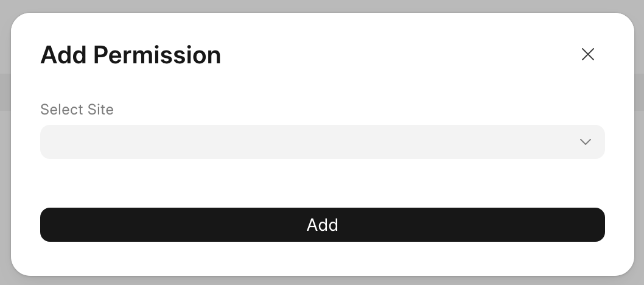Expand the site list with the chevron arrow
644x285 pixels.
click(x=585, y=142)
